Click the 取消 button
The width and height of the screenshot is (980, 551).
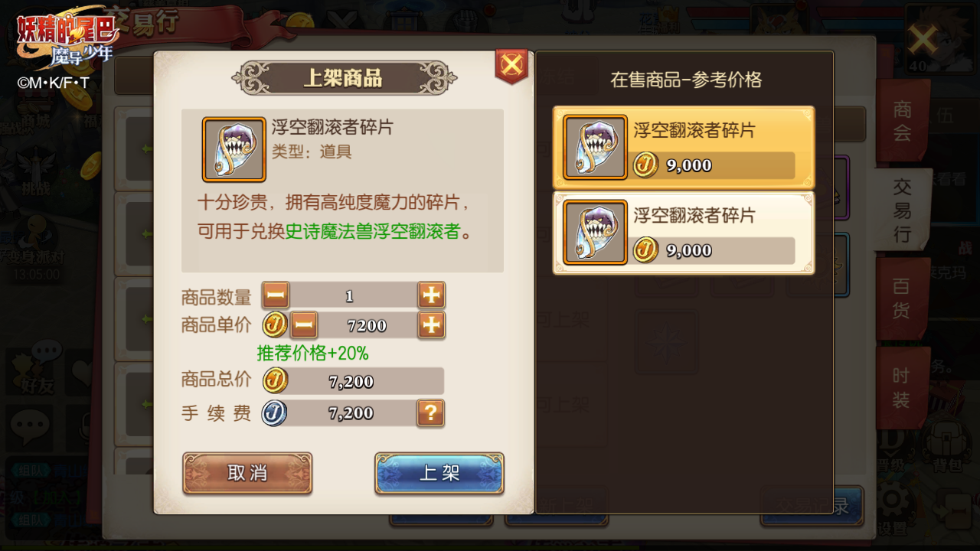pos(247,473)
